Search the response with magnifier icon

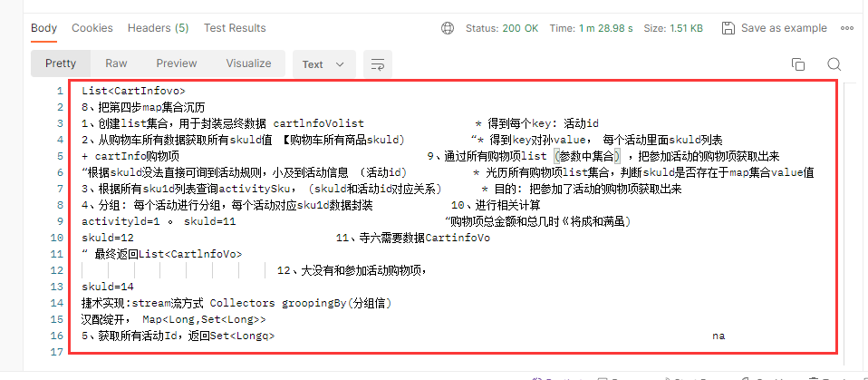click(834, 64)
